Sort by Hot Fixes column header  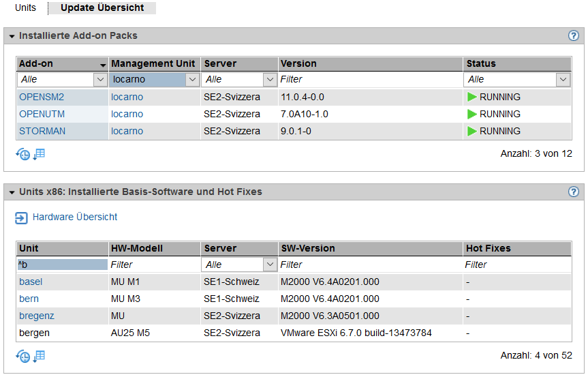tap(517, 248)
